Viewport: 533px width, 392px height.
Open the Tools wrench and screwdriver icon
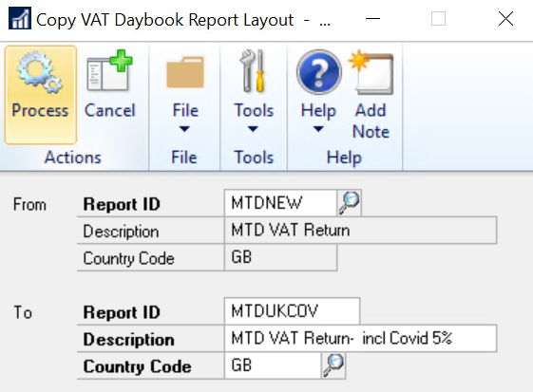coord(253,70)
